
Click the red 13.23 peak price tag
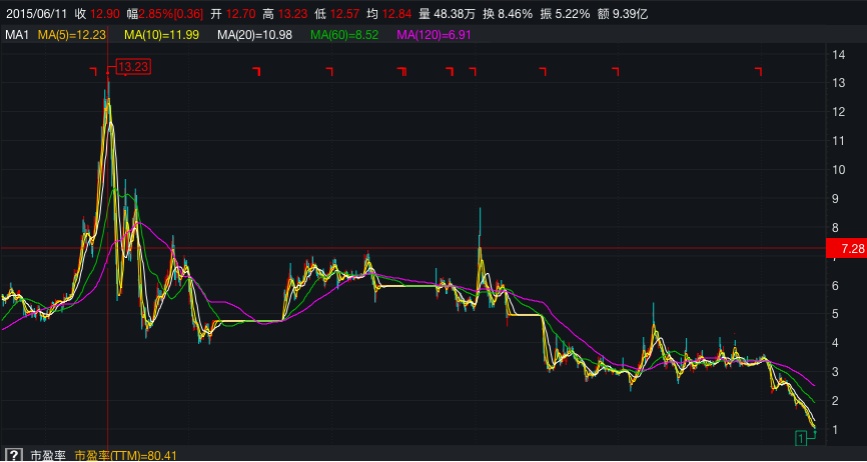pos(133,67)
